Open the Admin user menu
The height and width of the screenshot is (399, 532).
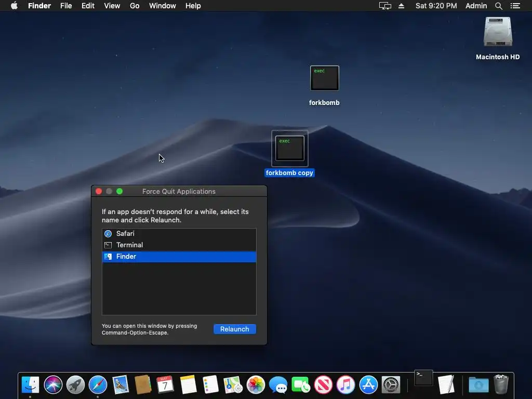[476, 6]
